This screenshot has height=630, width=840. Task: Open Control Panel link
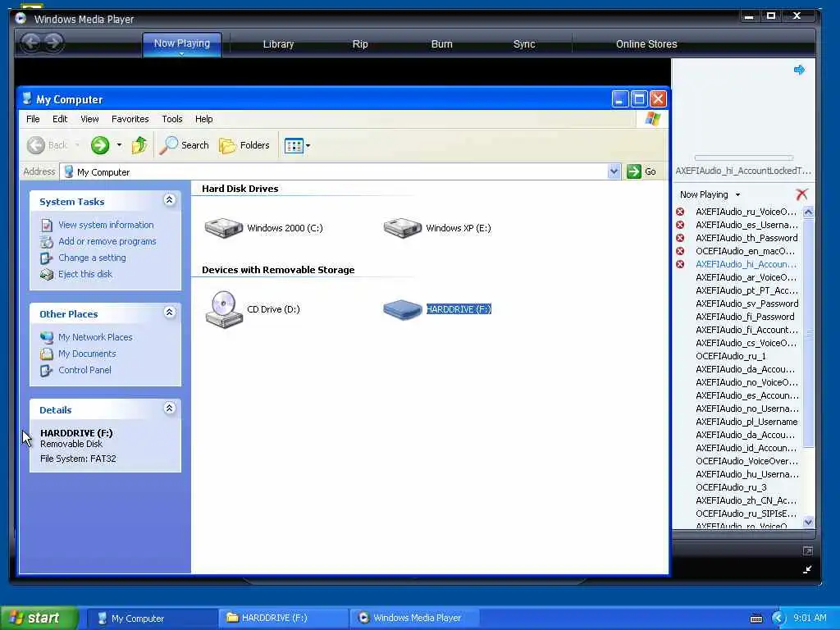point(84,370)
